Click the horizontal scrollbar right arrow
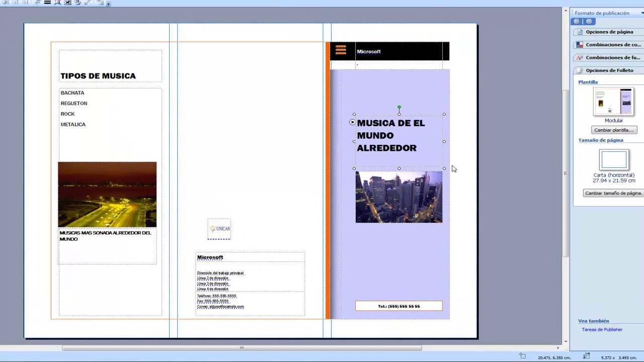644x362 pixels. (x=557, y=348)
